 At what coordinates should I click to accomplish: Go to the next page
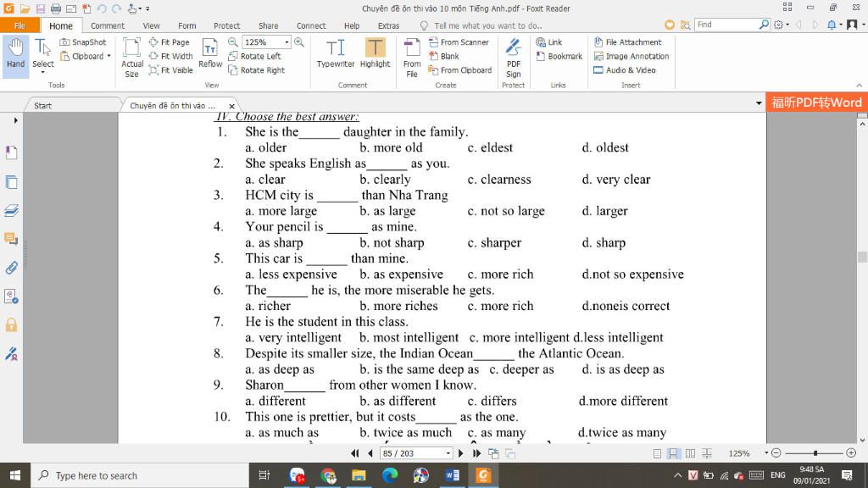[460, 453]
